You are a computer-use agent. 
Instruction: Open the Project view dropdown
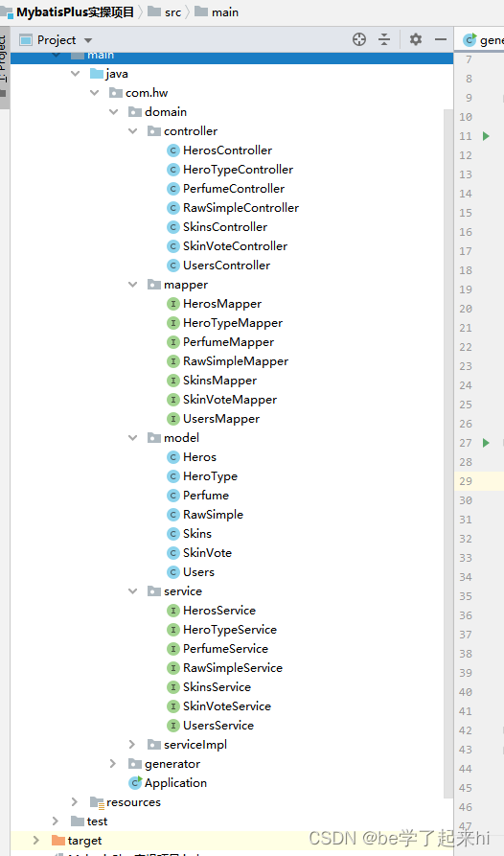pos(88,40)
